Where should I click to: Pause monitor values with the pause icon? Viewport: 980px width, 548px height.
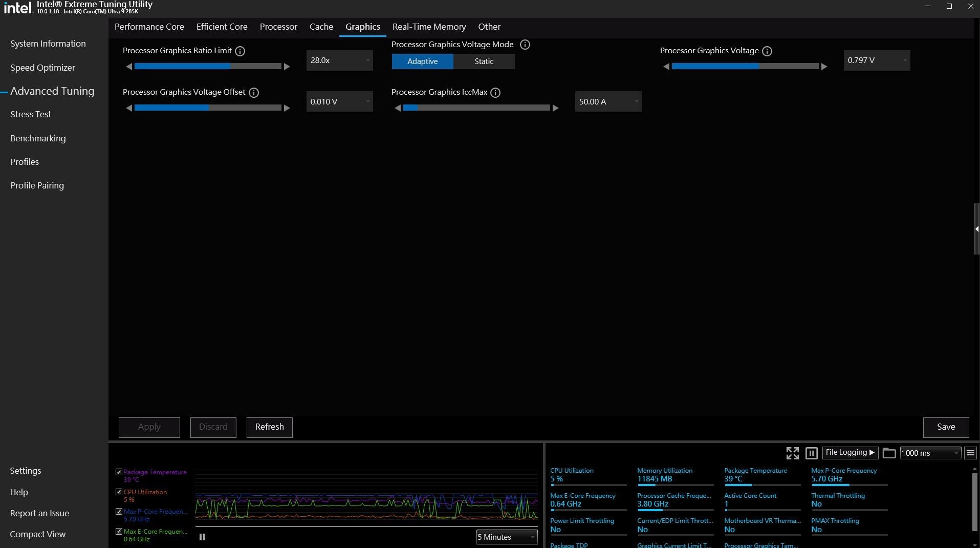811,453
